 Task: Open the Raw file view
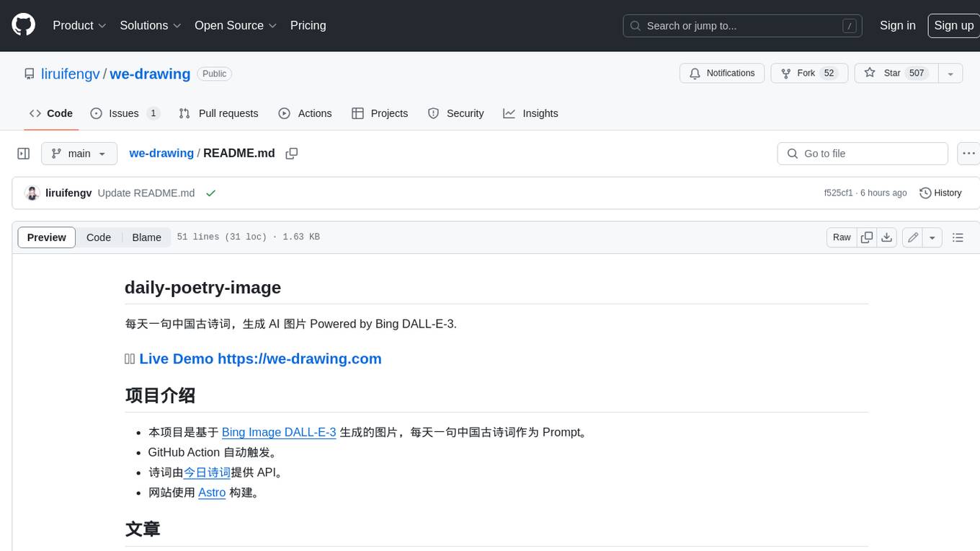[842, 237]
